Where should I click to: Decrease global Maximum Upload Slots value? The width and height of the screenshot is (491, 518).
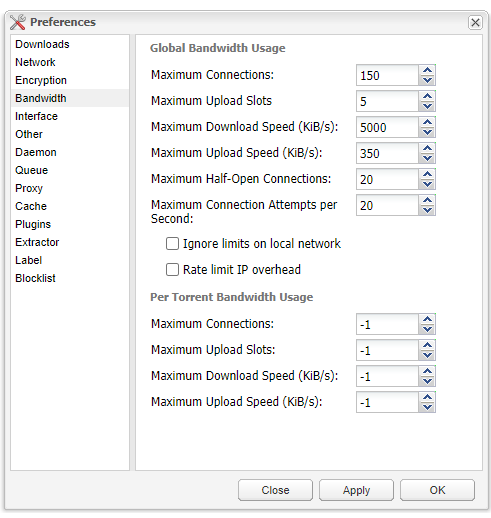pyautogui.click(x=427, y=106)
